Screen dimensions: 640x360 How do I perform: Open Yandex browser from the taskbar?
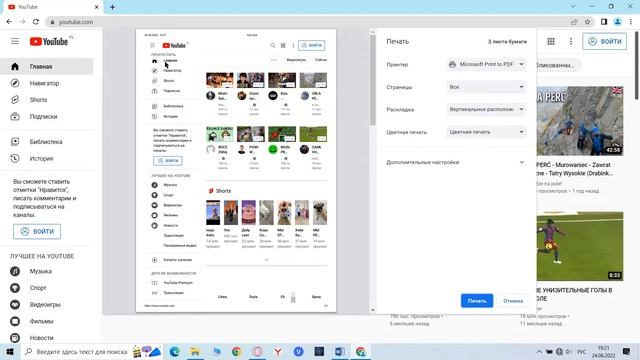(278, 351)
